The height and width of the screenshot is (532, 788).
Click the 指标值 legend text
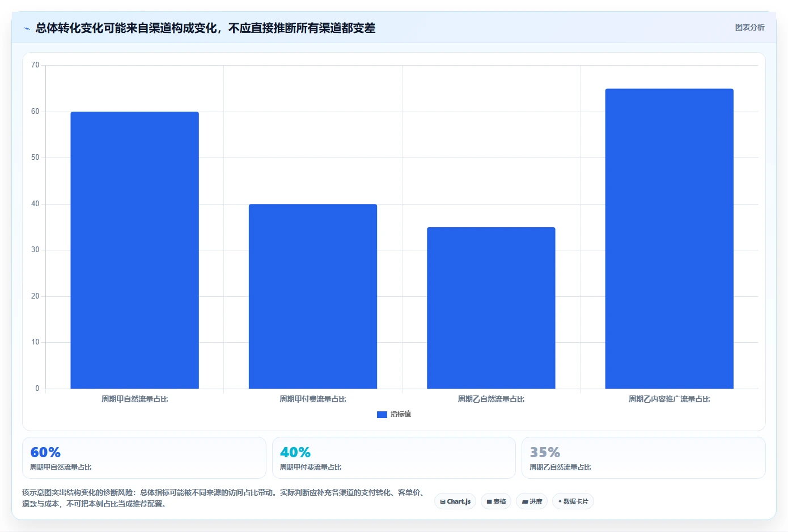click(x=401, y=414)
